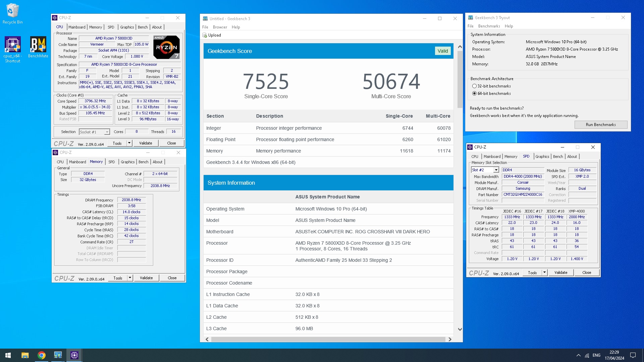Open the cpuz_x64 Shortcut desktop icon
Image resolution: width=644 pixels, height=362 pixels.
[12, 49]
